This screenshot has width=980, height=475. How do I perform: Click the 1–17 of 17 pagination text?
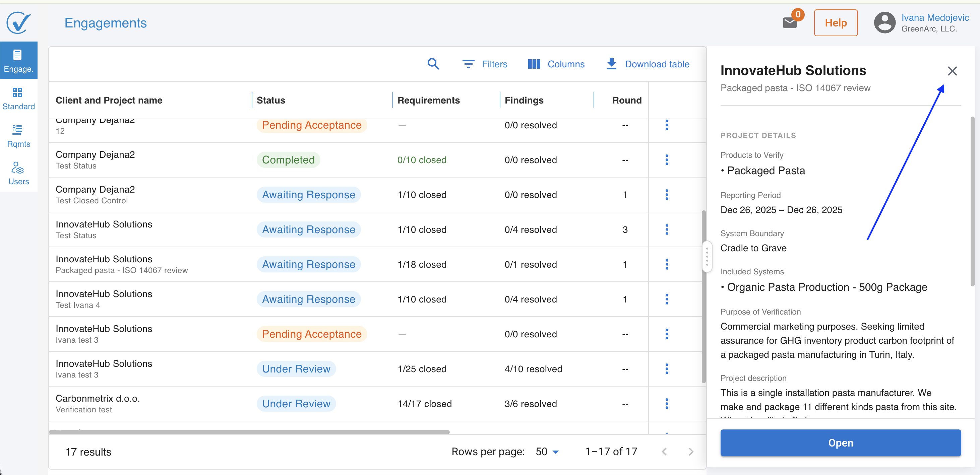pyautogui.click(x=611, y=452)
